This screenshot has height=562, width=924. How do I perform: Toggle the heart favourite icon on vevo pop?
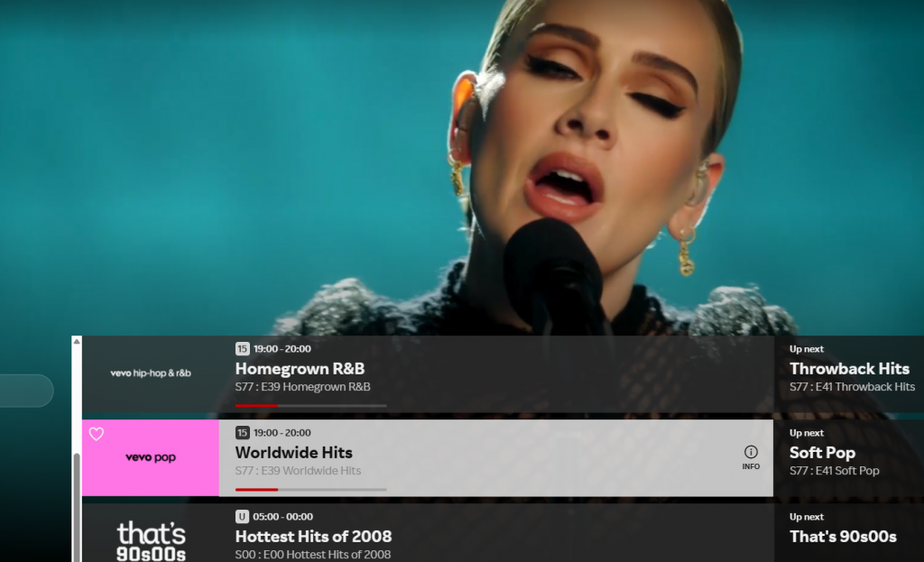point(97,434)
